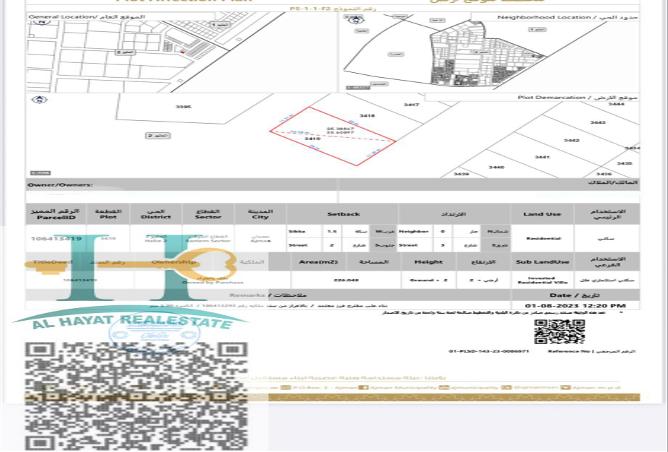Click plot number 3417 on the map
The width and height of the screenshot is (668, 452).
(411, 104)
